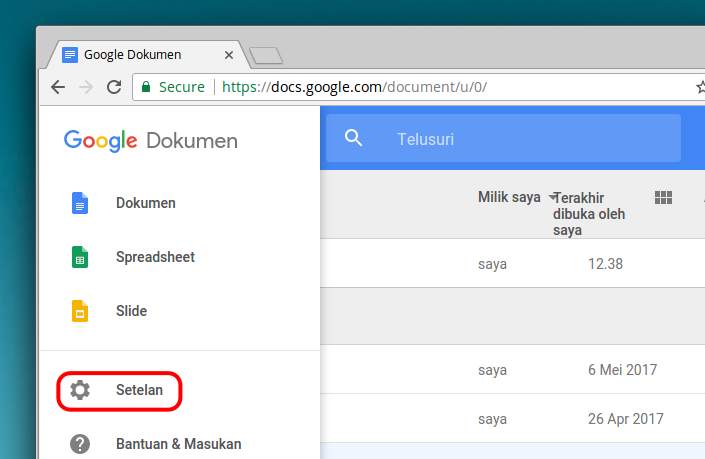
Task: Reload the page with the refresh icon
Action: [x=114, y=87]
